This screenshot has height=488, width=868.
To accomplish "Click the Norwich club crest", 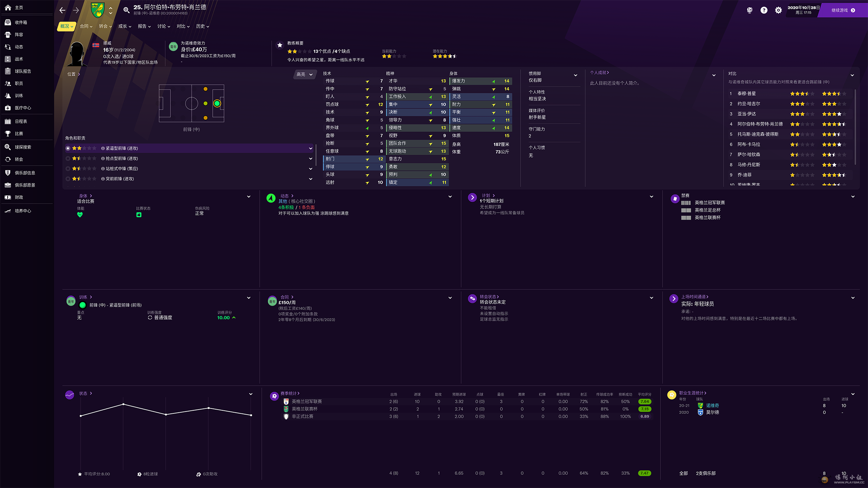I will [x=98, y=10].
